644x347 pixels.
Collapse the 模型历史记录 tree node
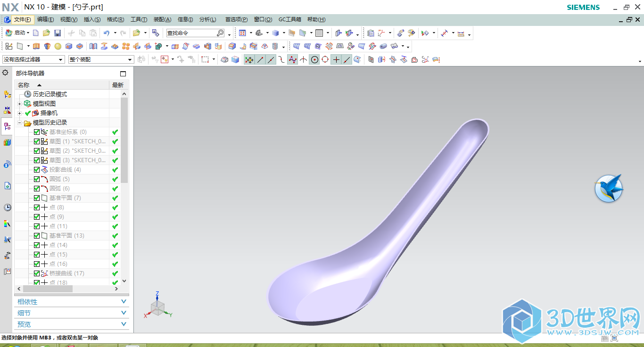point(19,123)
